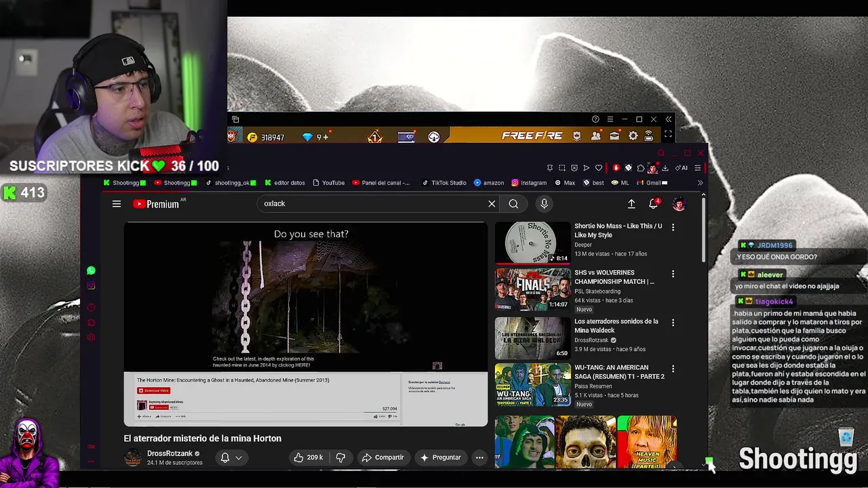868x488 pixels.
Task: Open the Panel del canal bookmark
Action: pos(381,182)
